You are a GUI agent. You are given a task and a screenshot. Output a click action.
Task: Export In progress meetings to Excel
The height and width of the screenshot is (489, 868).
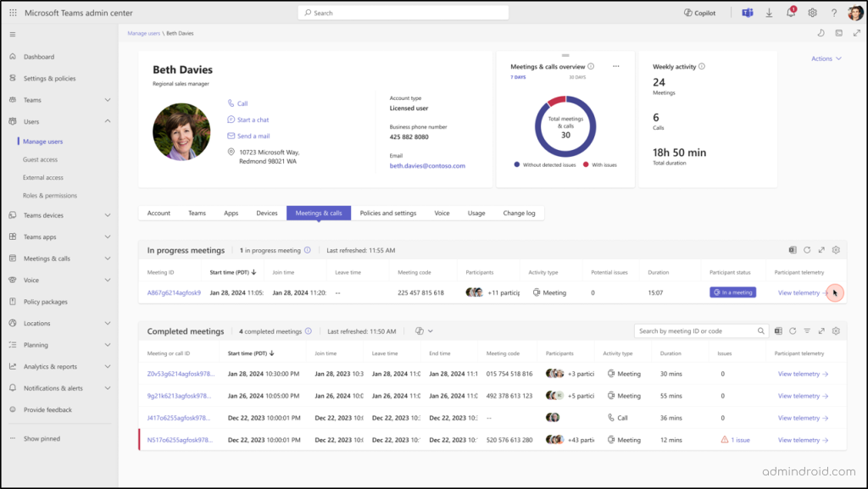793,250
